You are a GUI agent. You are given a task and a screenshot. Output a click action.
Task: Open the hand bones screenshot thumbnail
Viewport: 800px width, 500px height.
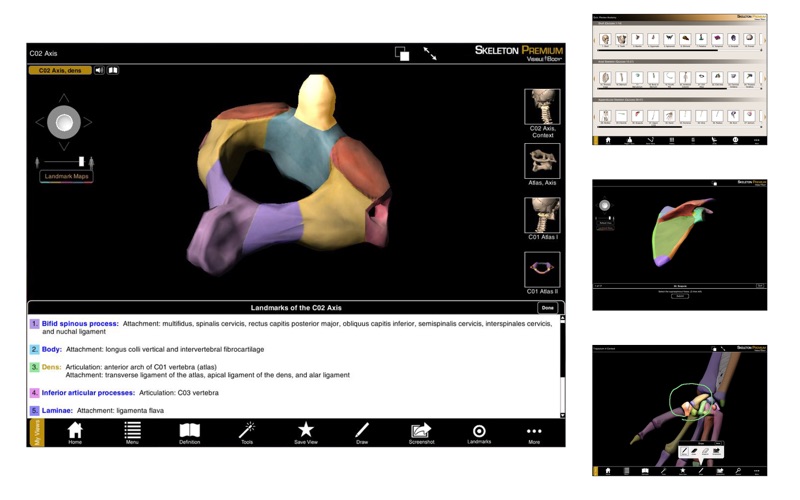coord(680,411)
